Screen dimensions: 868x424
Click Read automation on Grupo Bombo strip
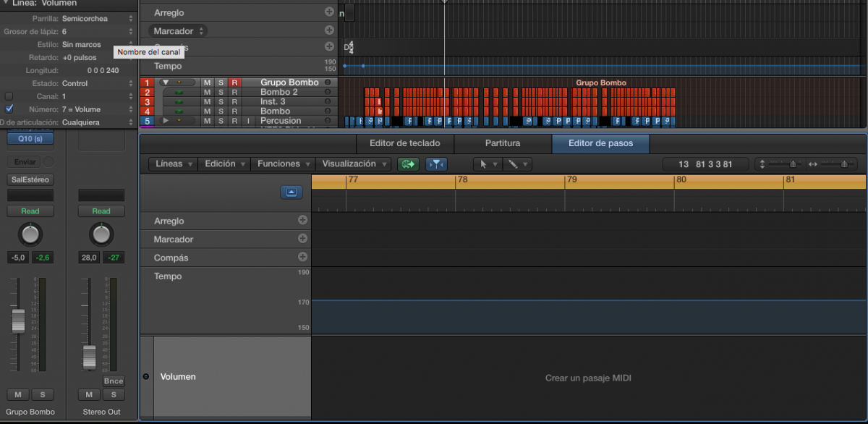pyautogui.click(x=30, y=211)
